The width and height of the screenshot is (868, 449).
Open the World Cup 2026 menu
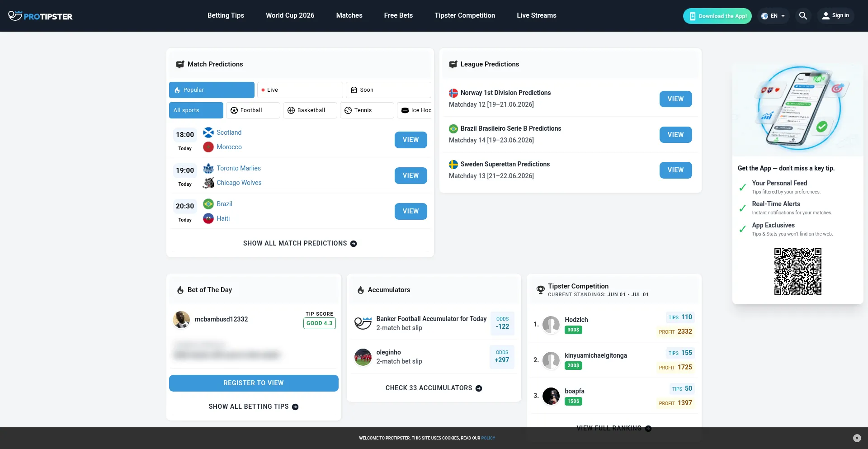coord(290,15)
